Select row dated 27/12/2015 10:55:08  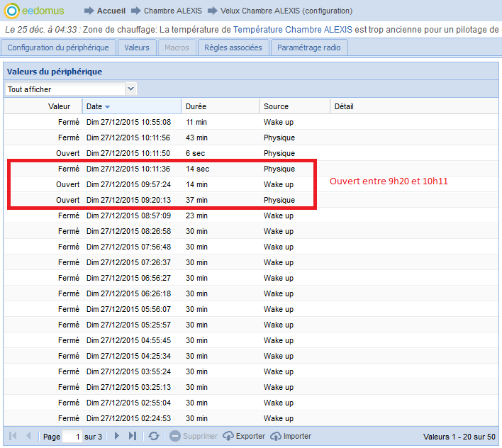(251, 122)
